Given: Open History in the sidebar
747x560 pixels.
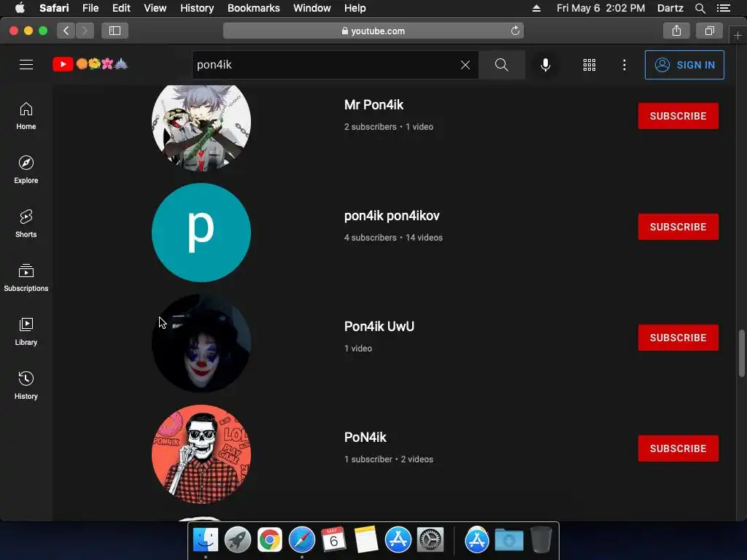Looking at the screenshot, I should [x=26, y=385].
